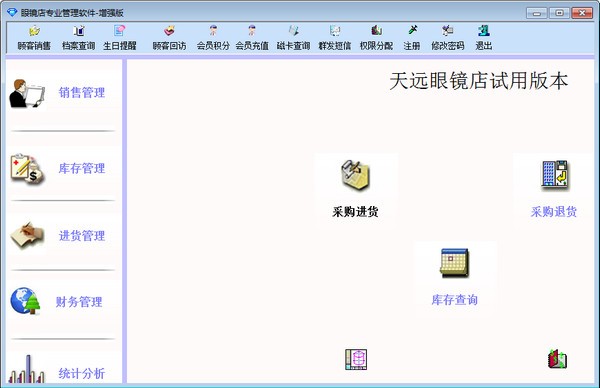Screen dimensions: 600x388
Task: Open 修改密码 change password
Action: 448,38
